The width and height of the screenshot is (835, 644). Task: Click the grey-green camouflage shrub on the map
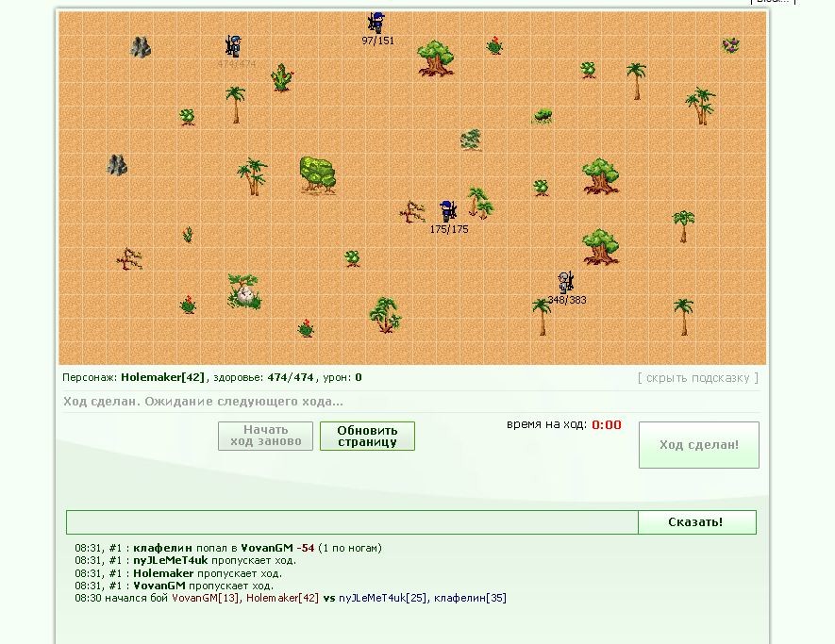tap(471, 140)
